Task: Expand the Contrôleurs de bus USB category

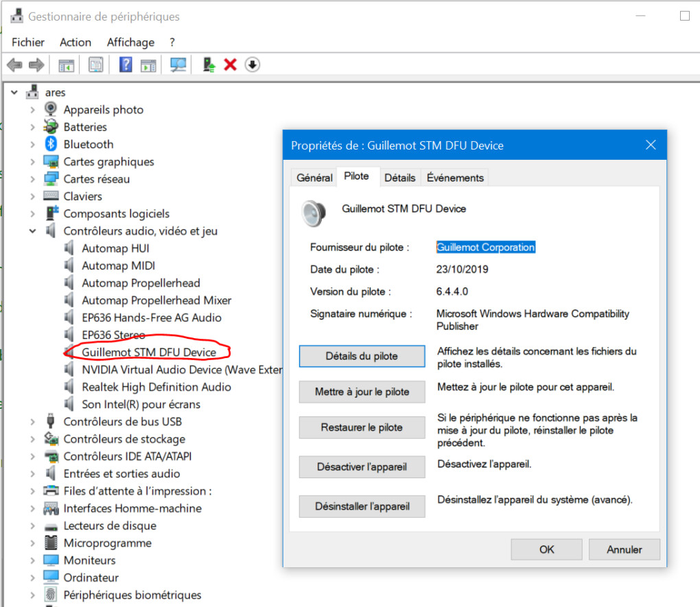Action: click(x=32, y=422)
